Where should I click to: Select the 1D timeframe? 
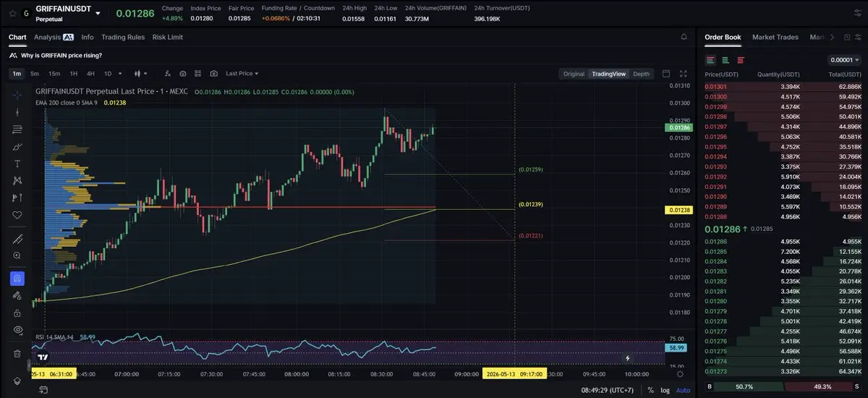point(108,74)
